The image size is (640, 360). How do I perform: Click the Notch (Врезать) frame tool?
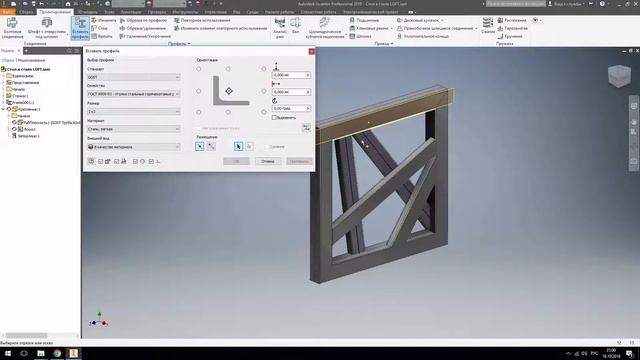tap(102, 36)
